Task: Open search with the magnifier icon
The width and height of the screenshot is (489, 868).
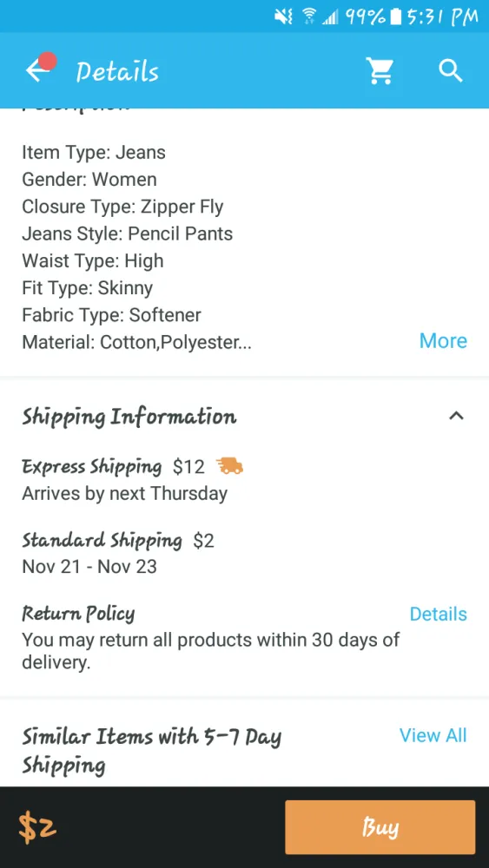Action: pos(450,71)
